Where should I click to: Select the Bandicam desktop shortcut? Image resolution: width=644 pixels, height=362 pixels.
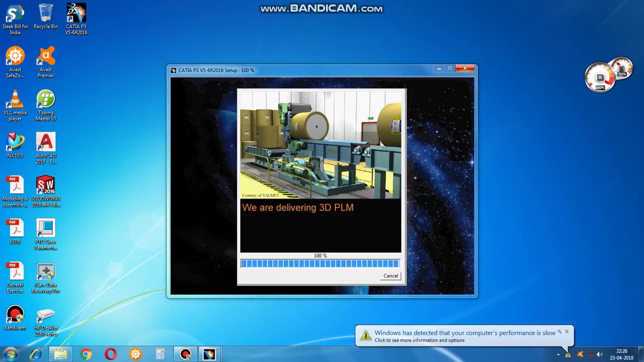point(15,318)
